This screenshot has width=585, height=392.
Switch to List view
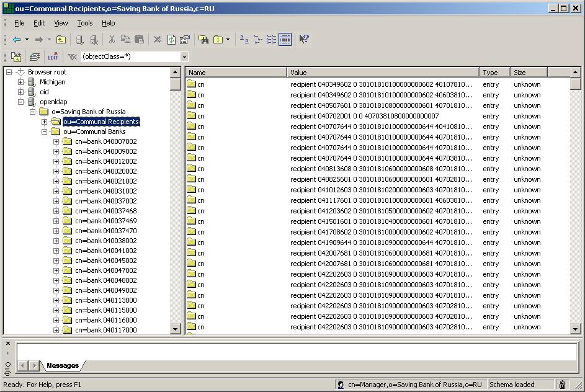coord(271,39)
